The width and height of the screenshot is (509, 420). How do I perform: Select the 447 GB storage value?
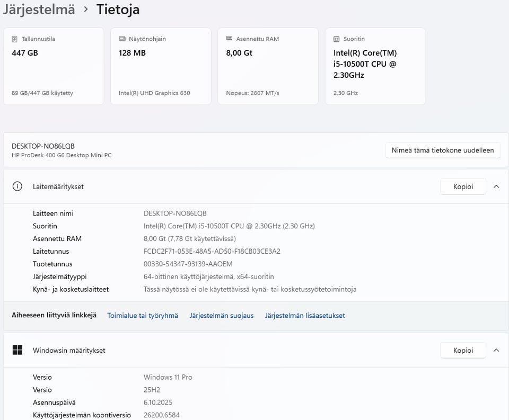click(25, 53)
